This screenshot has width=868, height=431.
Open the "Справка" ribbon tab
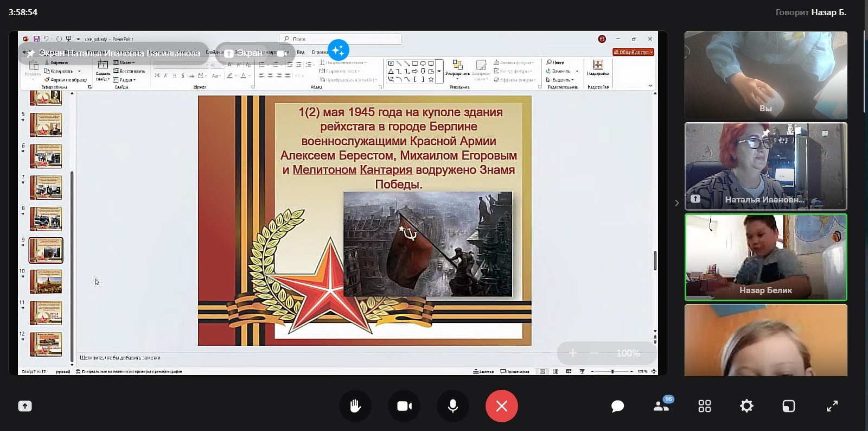[x=319, y=53]
